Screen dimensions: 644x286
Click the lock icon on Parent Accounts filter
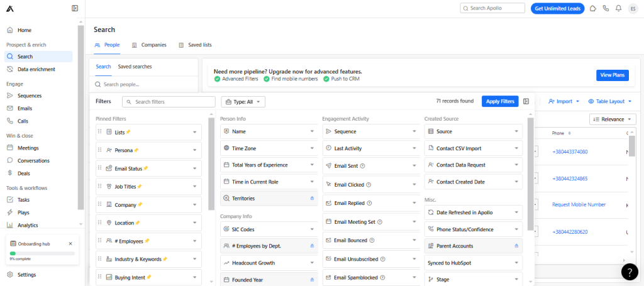pos(517,246)
